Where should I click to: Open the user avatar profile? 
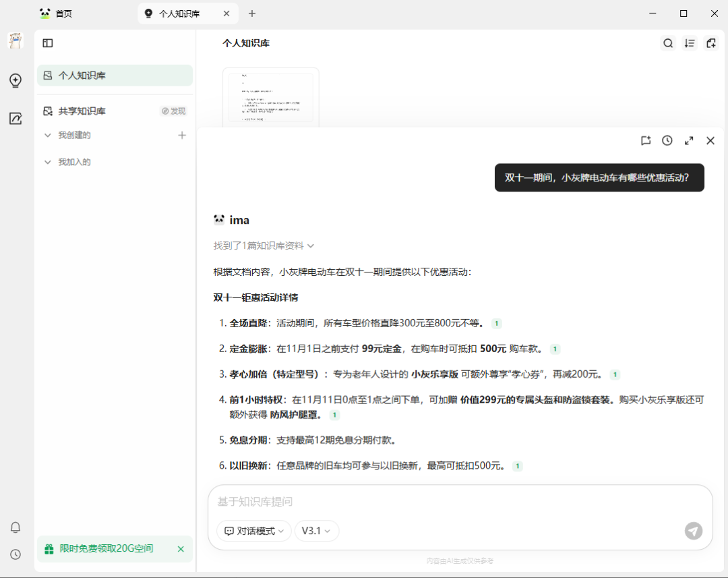[x=16, y=41]
